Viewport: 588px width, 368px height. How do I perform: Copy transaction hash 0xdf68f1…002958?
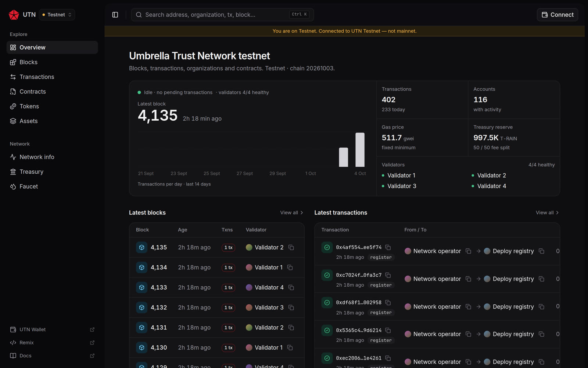388,302
